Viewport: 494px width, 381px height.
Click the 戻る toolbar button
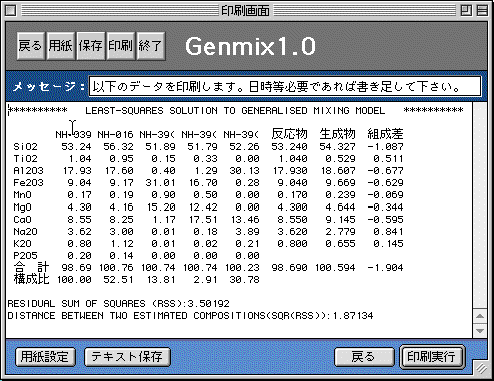[31, 46]
